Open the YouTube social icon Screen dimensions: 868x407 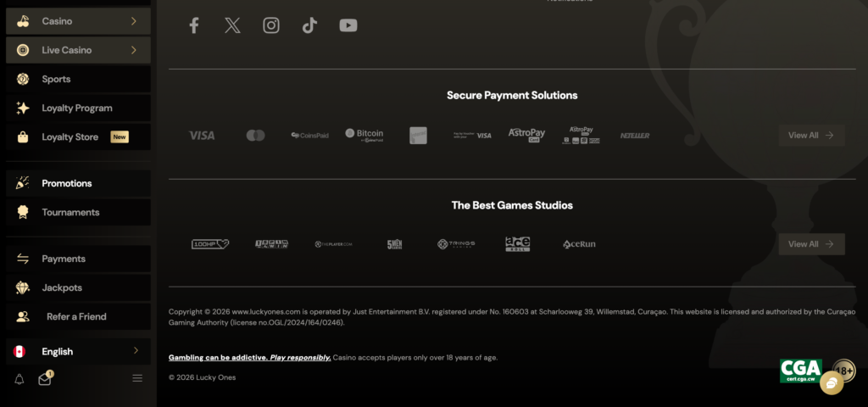(x=348, y=25)
